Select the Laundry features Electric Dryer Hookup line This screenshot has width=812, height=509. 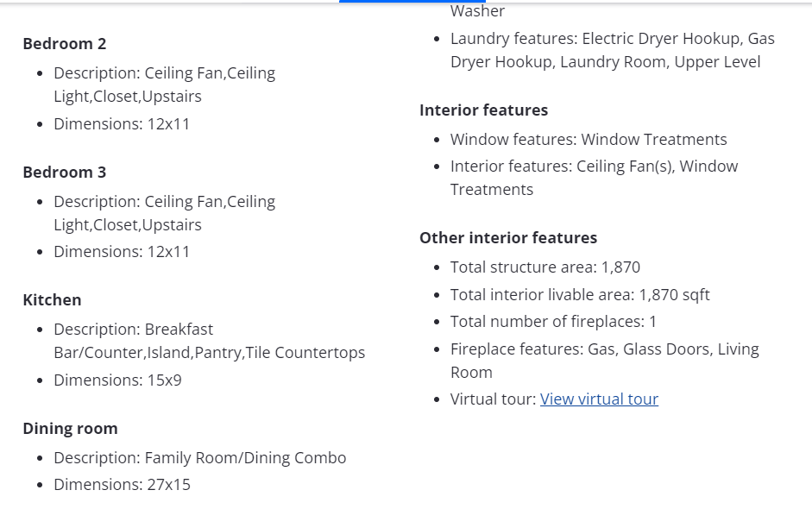click(x=612, y=39)
